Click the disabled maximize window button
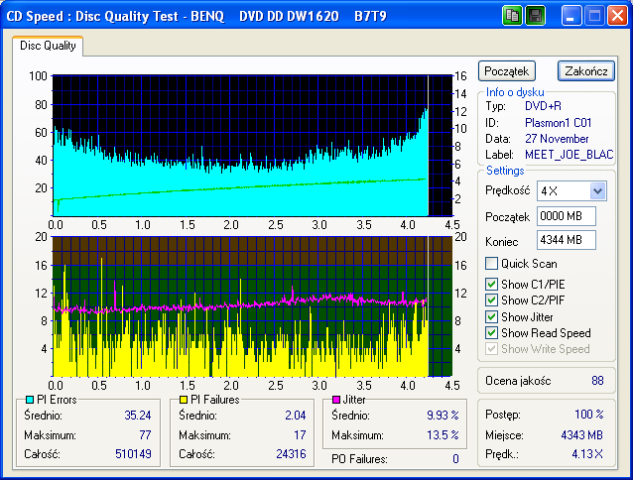 click(594, 16)
